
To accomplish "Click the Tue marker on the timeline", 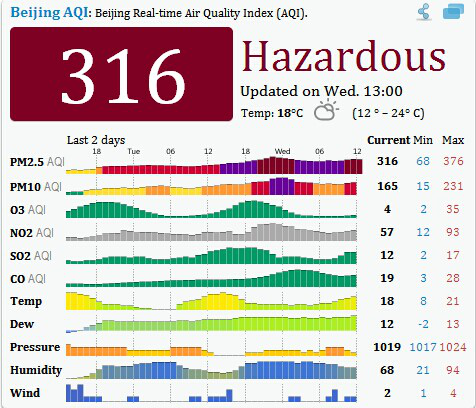I will pos(134,151).
